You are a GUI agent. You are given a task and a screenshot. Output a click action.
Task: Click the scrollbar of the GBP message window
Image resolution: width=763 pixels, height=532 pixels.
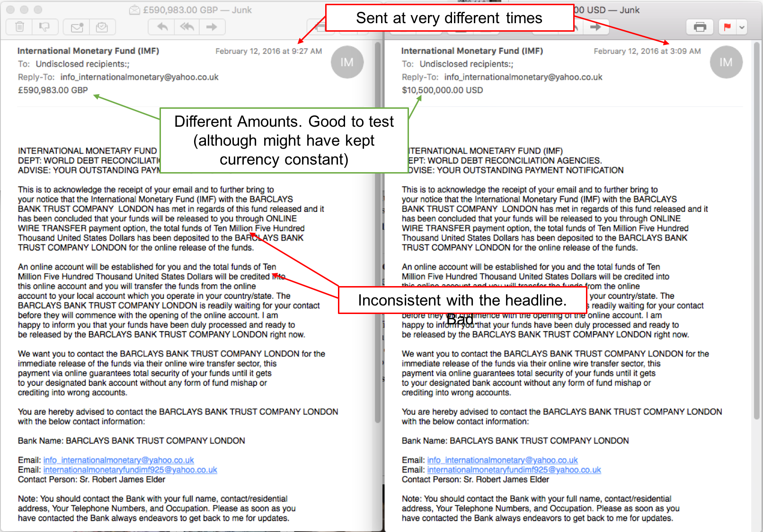tap(378, 232)
